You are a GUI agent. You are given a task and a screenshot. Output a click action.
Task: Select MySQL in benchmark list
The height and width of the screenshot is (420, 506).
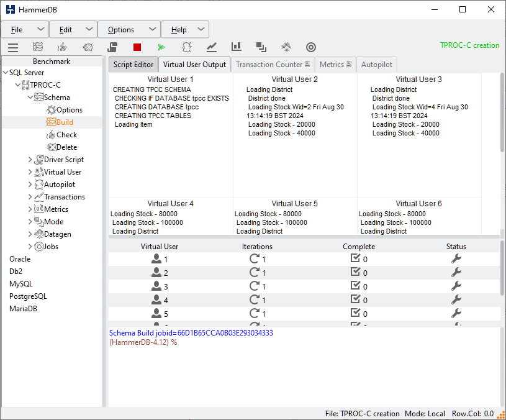(x=21, y=284)
